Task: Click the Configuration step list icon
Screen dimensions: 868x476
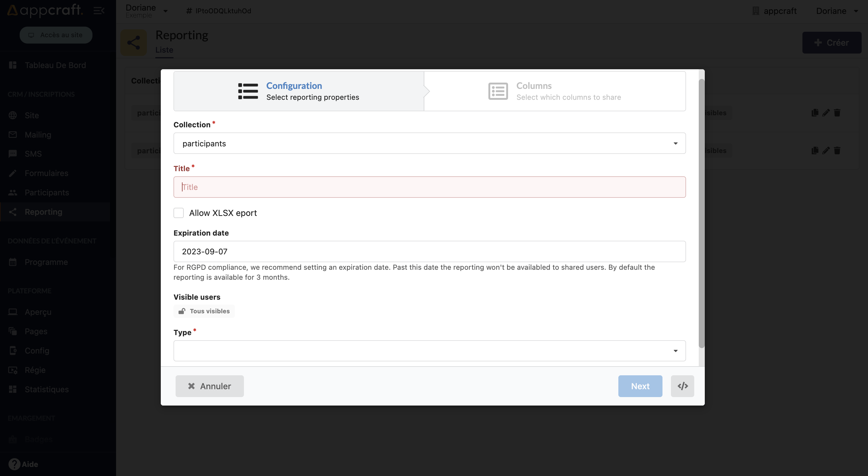Action: (248, 91)
